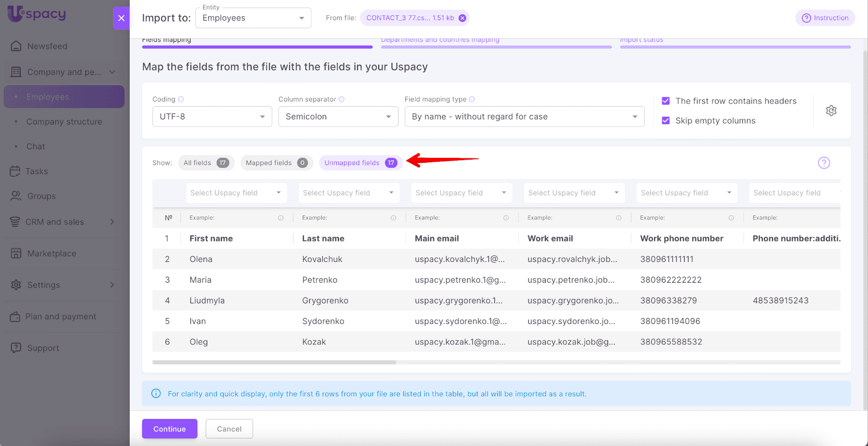Expand the Semicolon column separator dropdown
This screenshot has width=868, height=446.
pyautogui.click(x=338, y=117)
